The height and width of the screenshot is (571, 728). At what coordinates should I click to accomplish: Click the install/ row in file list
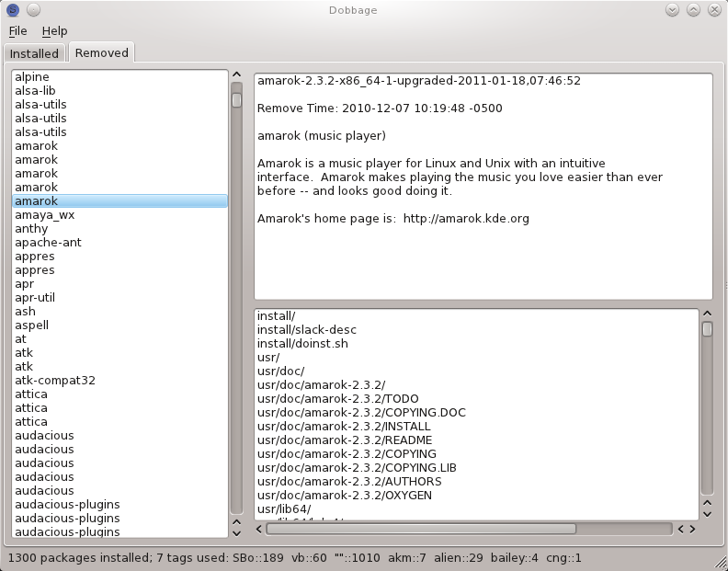[x=477, y=316]
